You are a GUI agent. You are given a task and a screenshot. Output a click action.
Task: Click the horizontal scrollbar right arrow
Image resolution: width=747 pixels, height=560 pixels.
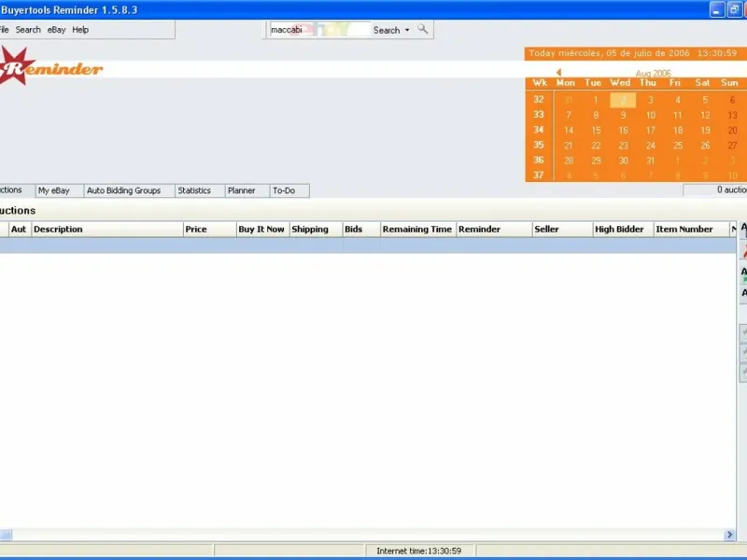(x=729, y=535)
